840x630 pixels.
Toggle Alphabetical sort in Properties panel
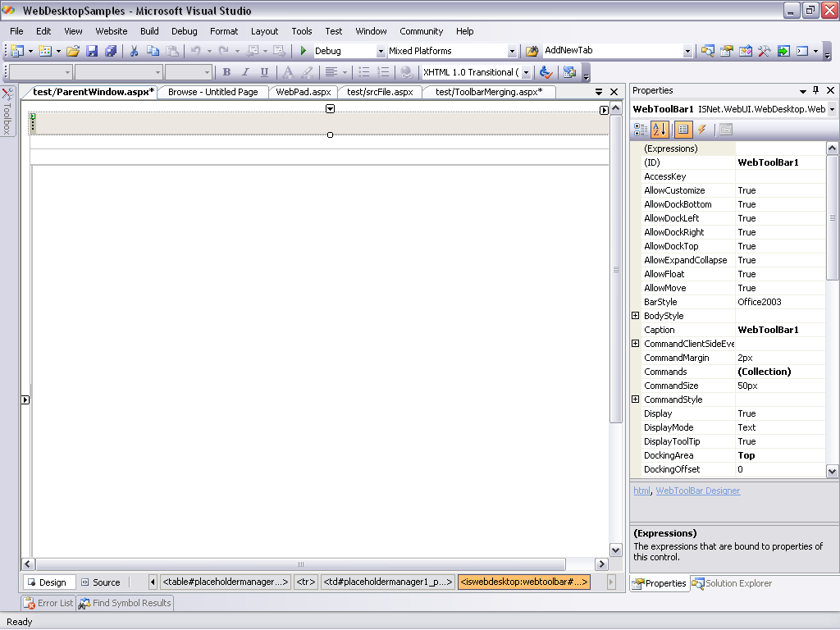tap(660, 130)
